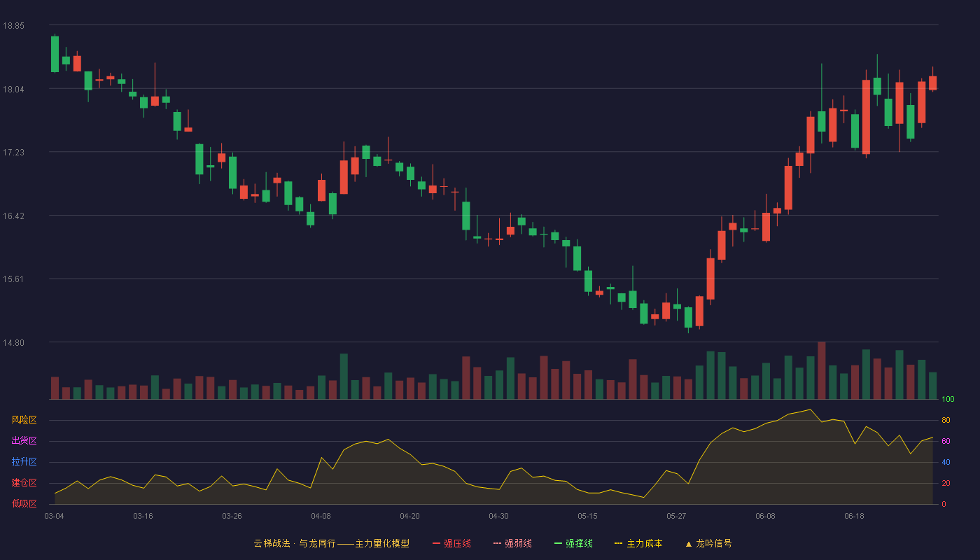Image resolution: width=980 pixels, height=560 pixels.
Task: Choose the 低吸区 zone label
Action: point(24,504)
